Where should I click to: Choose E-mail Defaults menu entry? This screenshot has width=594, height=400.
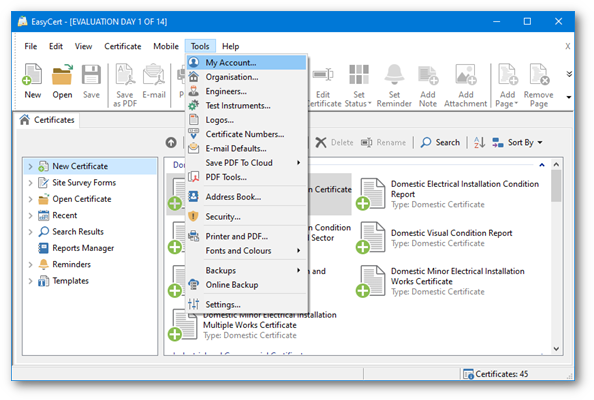point(246,148)
